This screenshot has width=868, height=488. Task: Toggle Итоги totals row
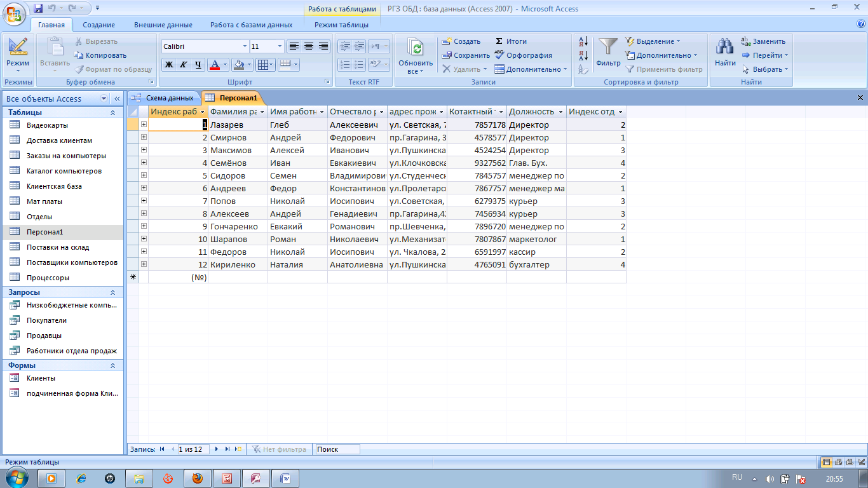tap(511, 41)
